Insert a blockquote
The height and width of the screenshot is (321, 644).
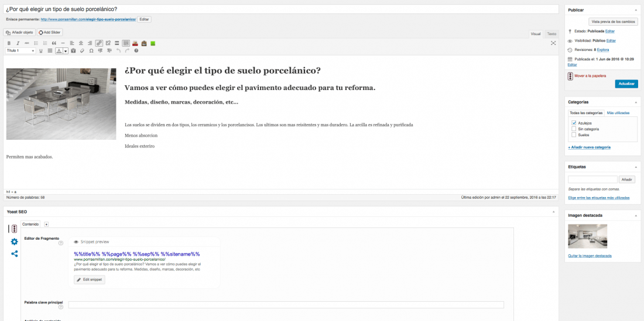(x=54, y=43)
